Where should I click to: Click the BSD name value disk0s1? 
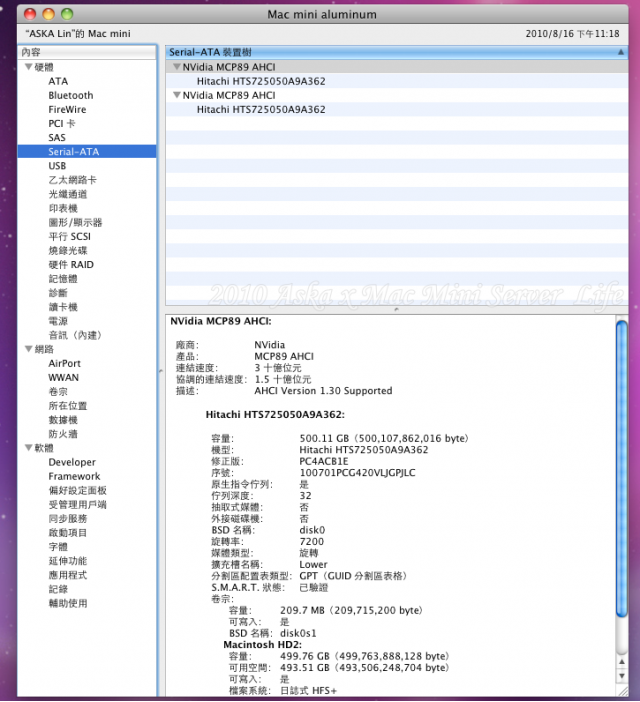pos(298,633)
